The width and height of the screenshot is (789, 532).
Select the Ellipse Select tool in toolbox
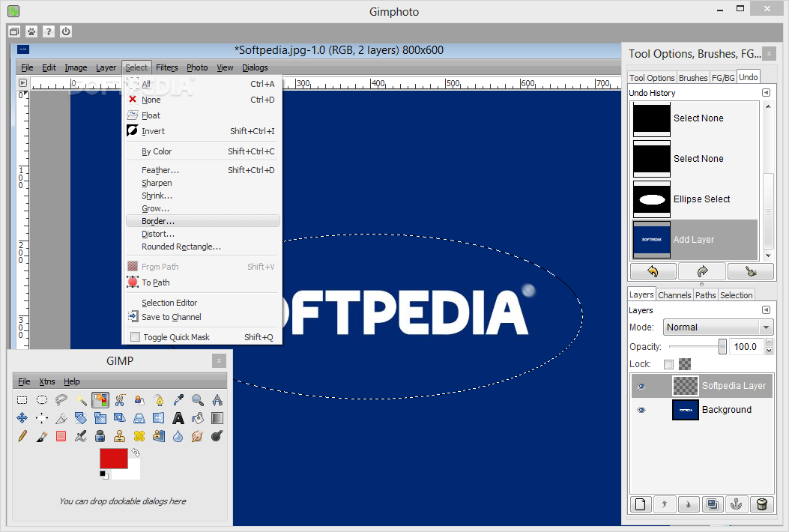coord(42,400)
